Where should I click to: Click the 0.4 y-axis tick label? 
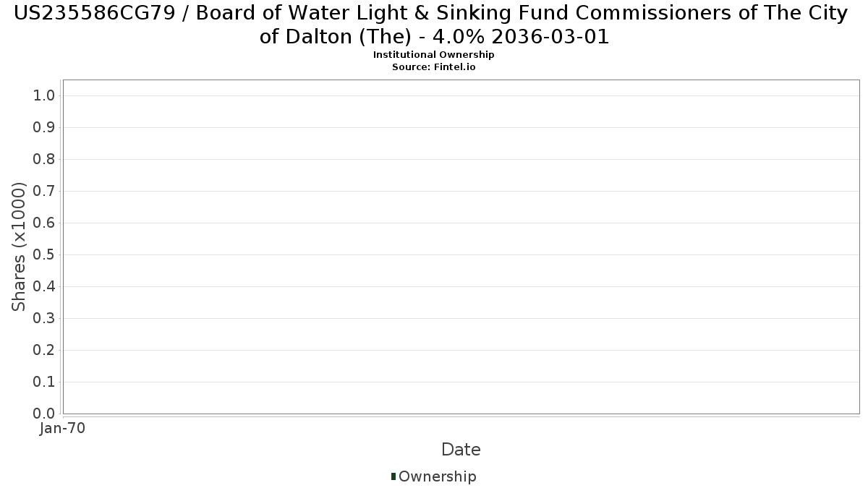click(44, 286)
